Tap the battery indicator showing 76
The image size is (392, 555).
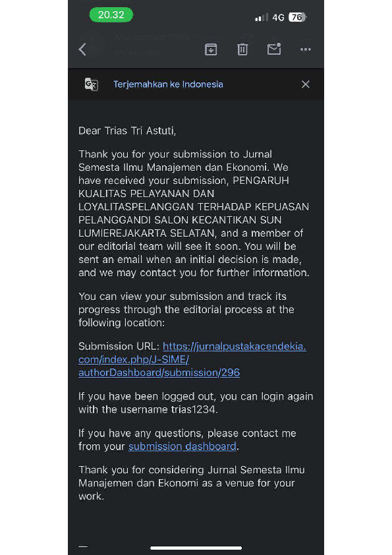click(298, 17)
